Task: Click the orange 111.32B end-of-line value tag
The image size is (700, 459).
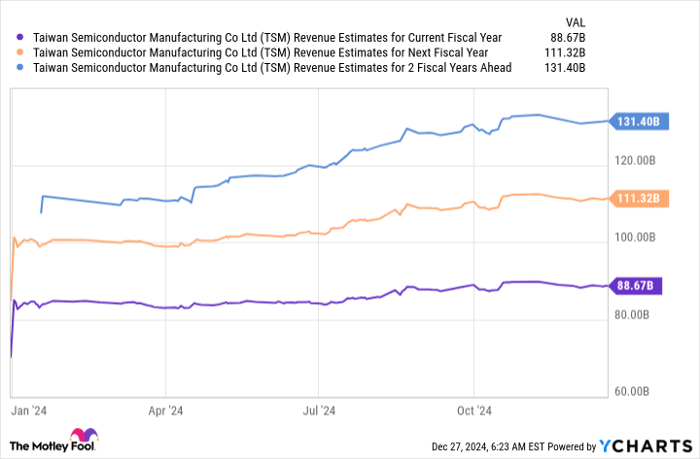Action: [x=634, y=198]
